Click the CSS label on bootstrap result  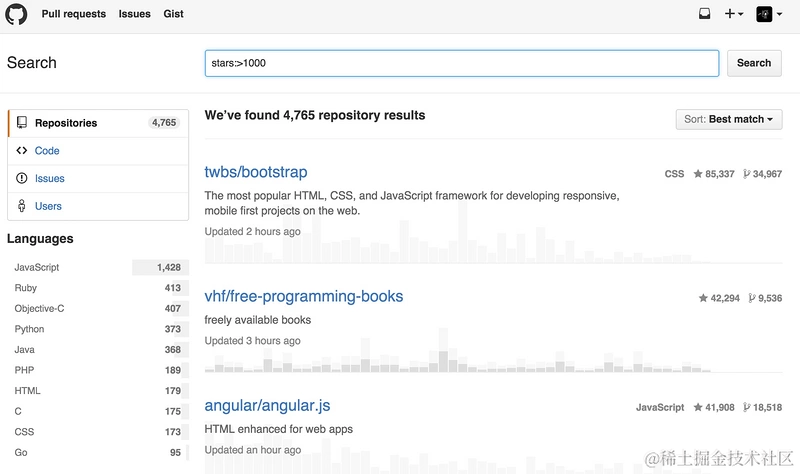pos(674,174)
